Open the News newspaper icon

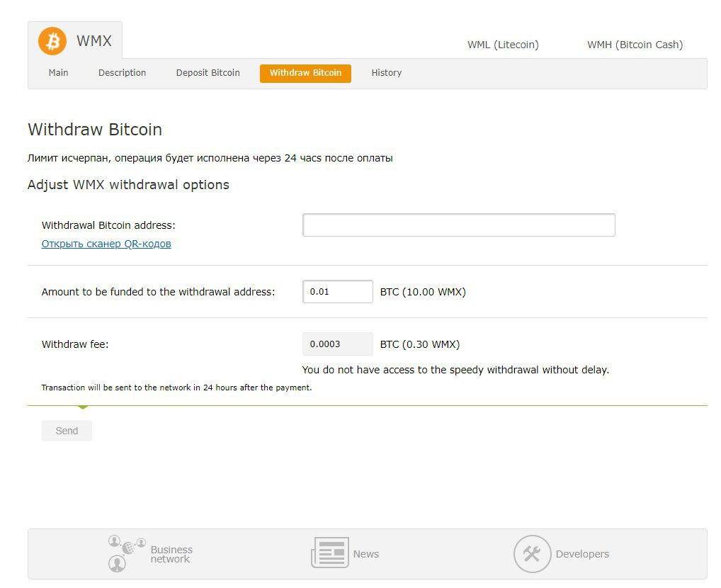point(330,553)
